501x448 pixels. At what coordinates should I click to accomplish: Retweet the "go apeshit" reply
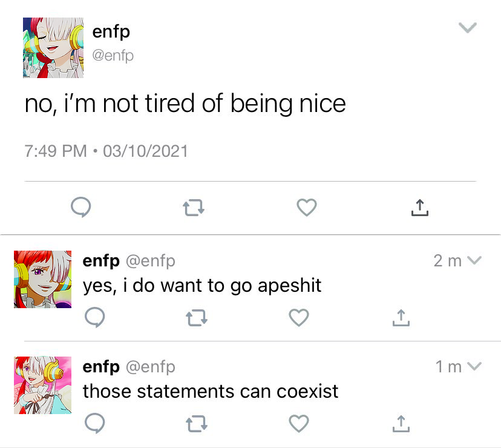(195, 318)
